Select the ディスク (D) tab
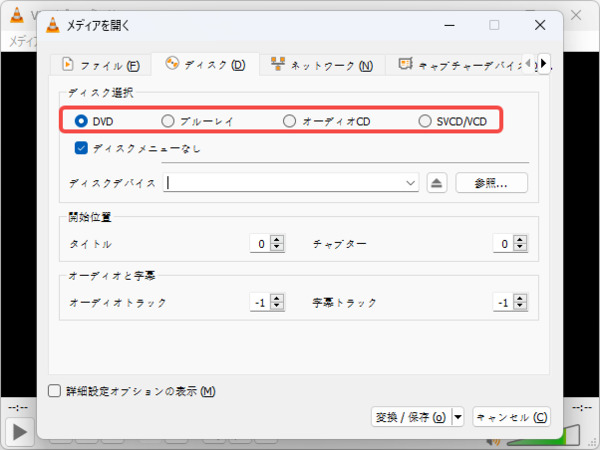600x450 pixels. click(205, 64)
